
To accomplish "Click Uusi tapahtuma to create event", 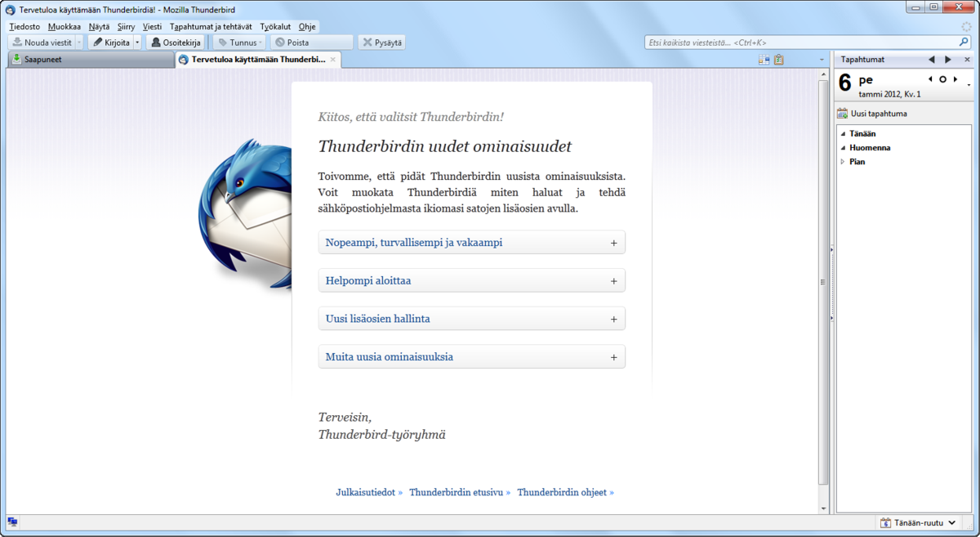I will tap(872, 114).
